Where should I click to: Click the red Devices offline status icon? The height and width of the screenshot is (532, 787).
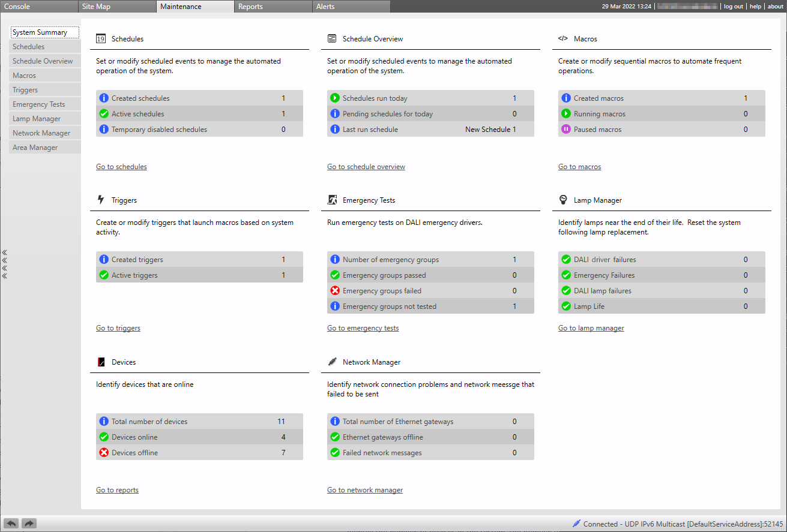coord(104,453)
